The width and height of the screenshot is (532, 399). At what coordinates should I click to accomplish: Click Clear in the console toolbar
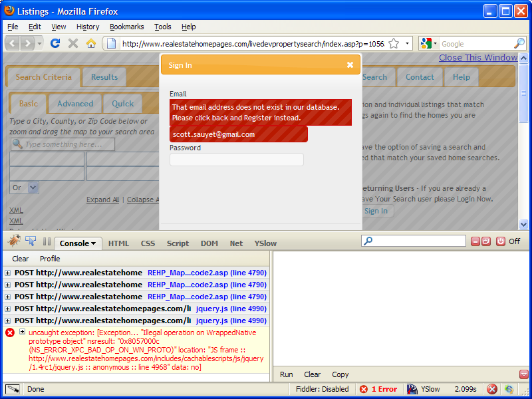point(21,259)
